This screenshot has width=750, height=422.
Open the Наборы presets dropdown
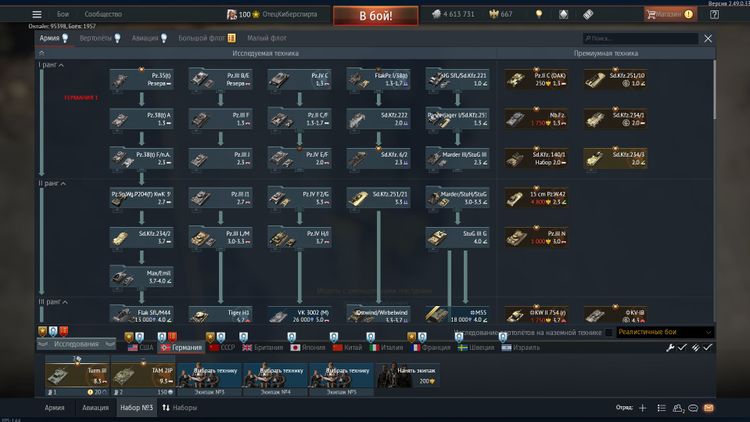180,408
